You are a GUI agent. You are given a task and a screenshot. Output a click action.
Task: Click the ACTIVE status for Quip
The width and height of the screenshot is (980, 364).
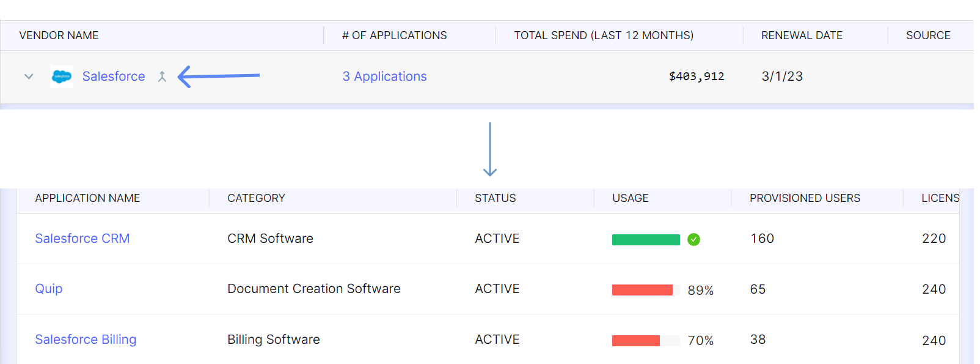(x=497, y=289)
